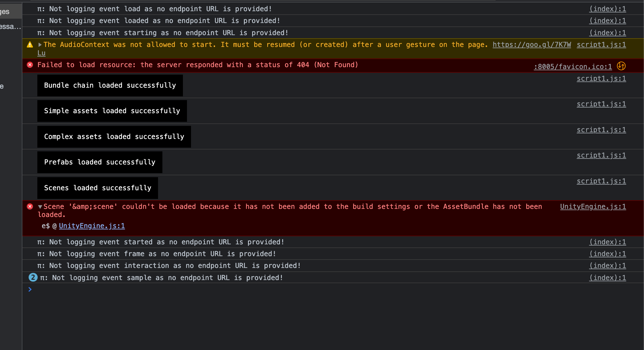Image resolution: width=644 pixels, height=350 pixels.
Task: Click the blue circle with '2' badge icon
Action: point(32,277)
